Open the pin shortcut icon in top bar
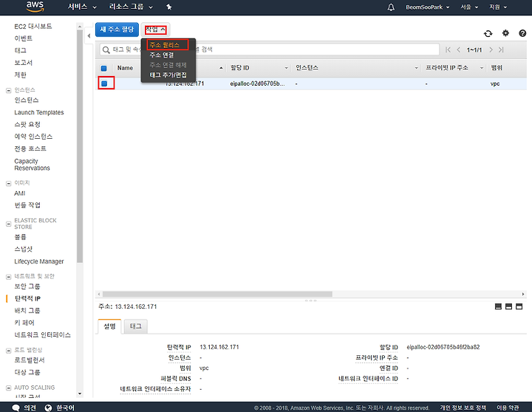 pyautogui.click(x=169, y=7)
